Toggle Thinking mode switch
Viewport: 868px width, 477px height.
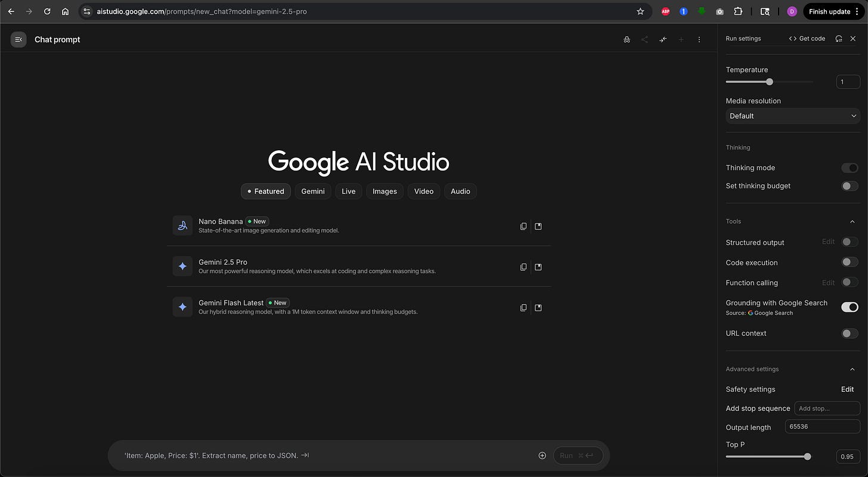click(x=850, y=168)
